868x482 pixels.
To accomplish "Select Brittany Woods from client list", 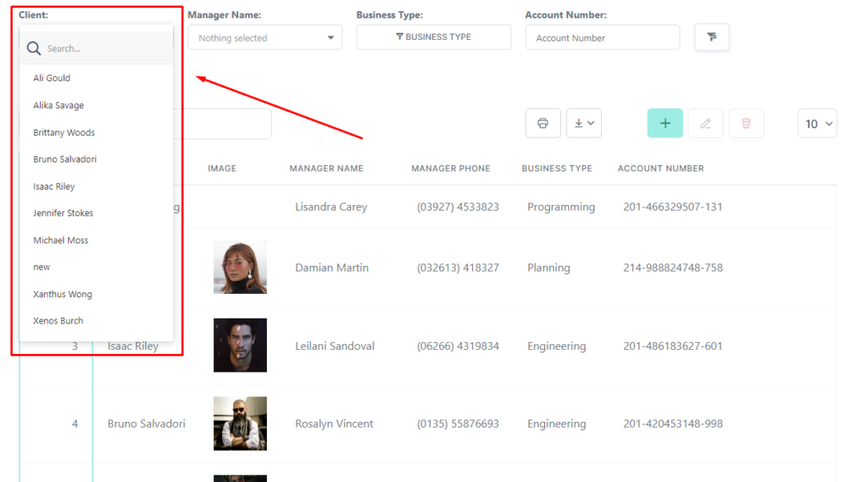I will point(64,132).
